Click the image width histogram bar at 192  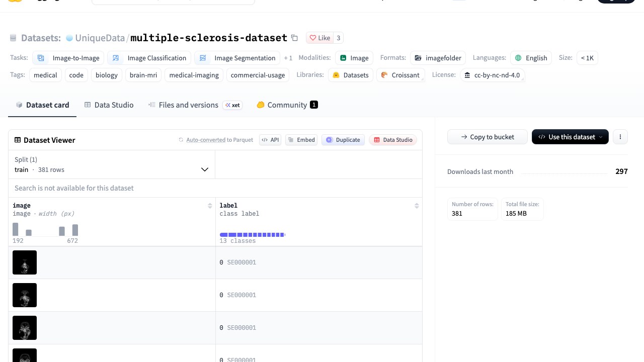16,229
